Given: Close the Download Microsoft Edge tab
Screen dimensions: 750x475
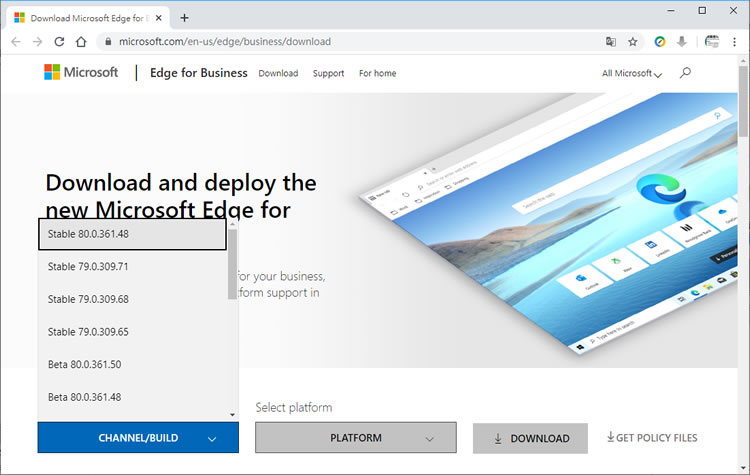Looking at the screenshot, I should [159, 18].
